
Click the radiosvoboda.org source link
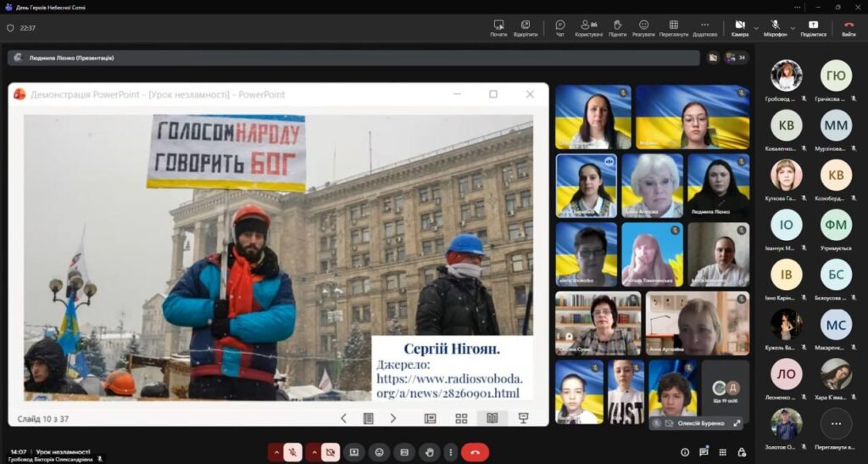click(449, 386)
